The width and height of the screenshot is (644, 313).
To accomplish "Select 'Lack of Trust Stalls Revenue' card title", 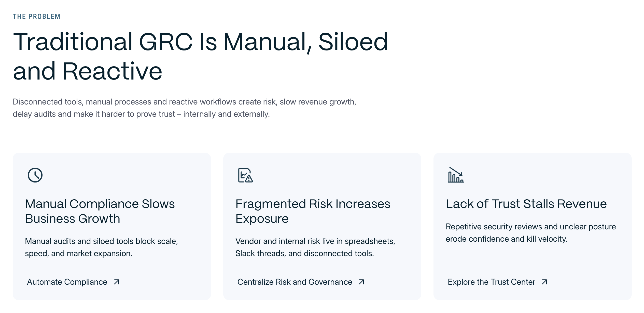I will tap(526, 204).
